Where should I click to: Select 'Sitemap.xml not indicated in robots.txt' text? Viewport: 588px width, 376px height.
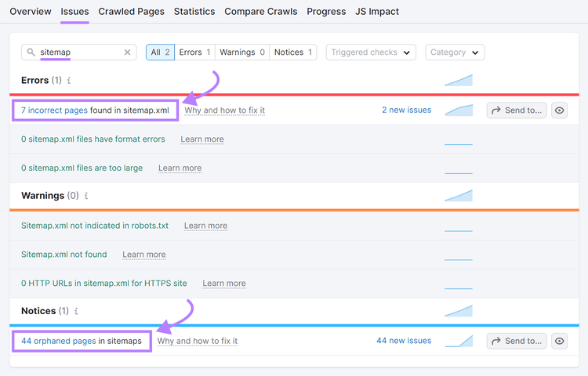tap(95, 226)
